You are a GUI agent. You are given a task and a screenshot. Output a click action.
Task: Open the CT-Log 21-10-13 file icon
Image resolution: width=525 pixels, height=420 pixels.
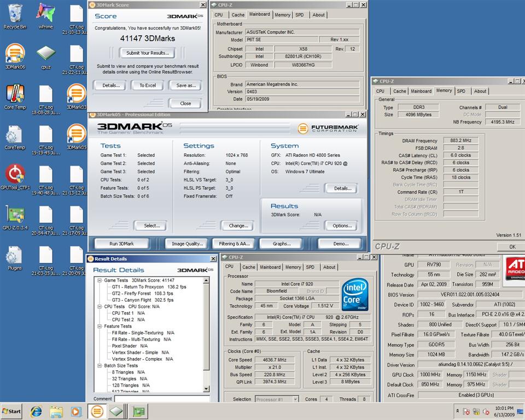point(75,19)
